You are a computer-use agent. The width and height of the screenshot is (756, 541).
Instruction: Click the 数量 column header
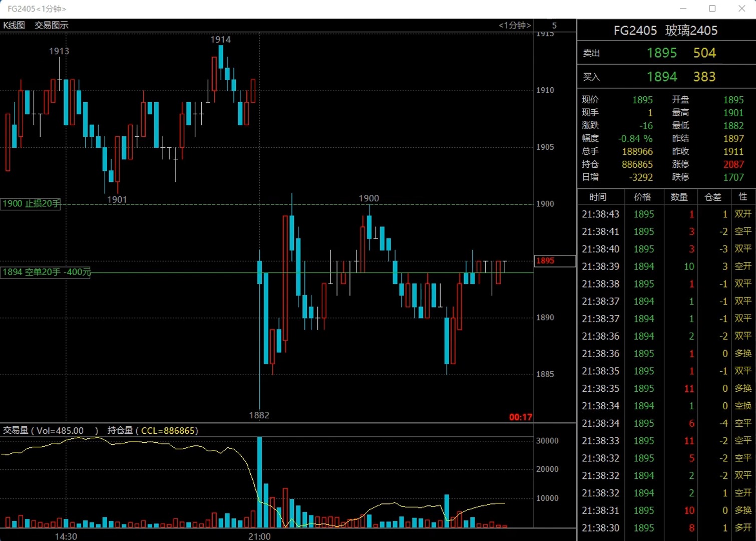tap(679, 197)
